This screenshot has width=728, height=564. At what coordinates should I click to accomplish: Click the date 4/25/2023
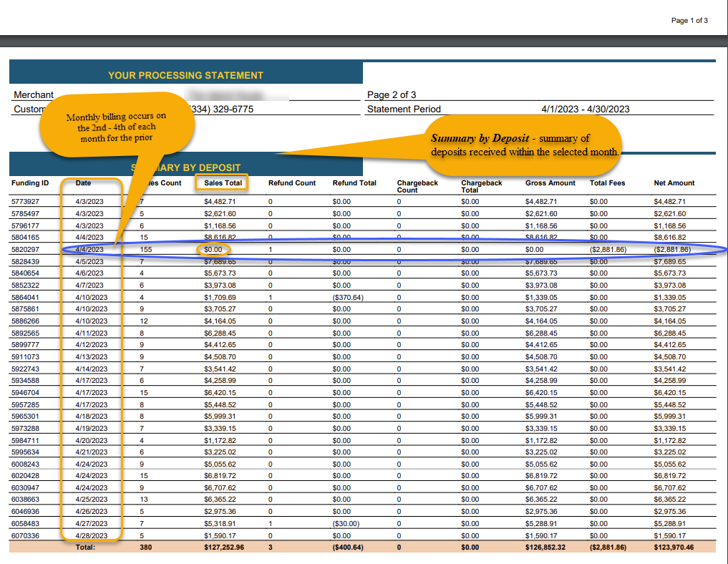click(x=92, y=499)
